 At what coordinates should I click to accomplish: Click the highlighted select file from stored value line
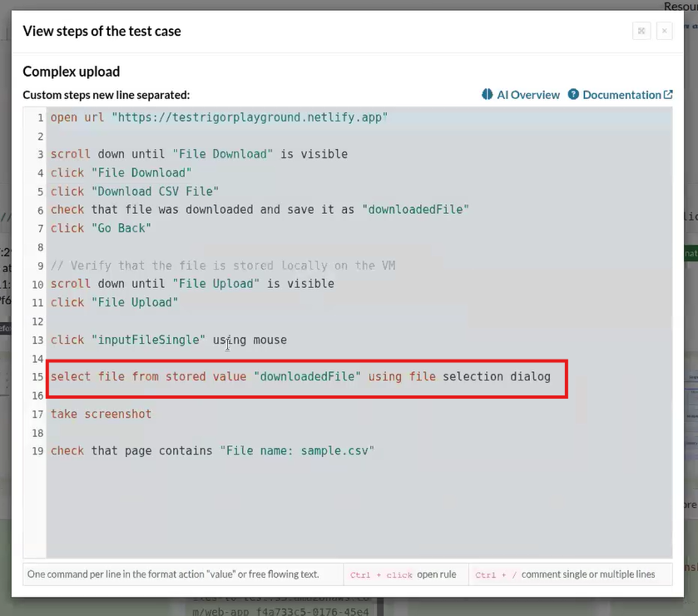point(300,377)
